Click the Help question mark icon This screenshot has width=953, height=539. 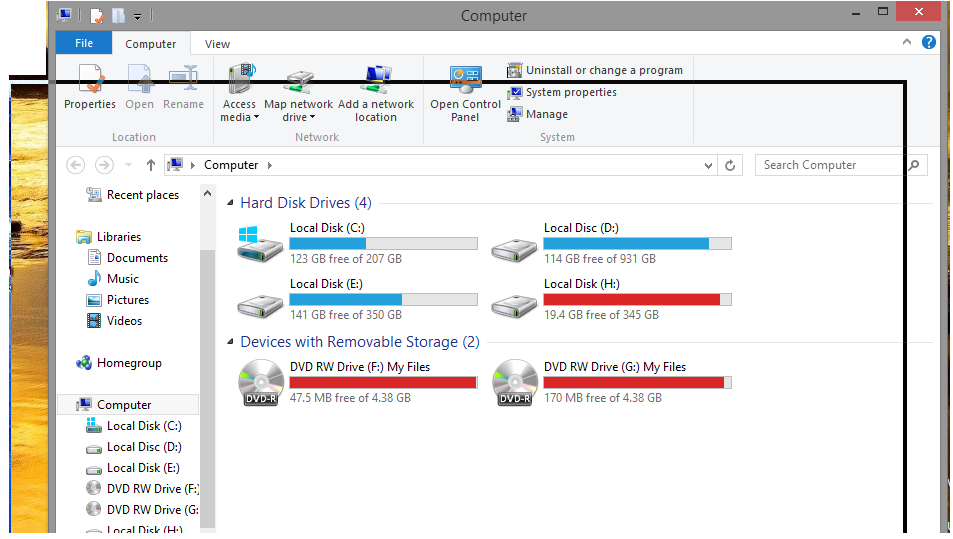pos(929,43)
